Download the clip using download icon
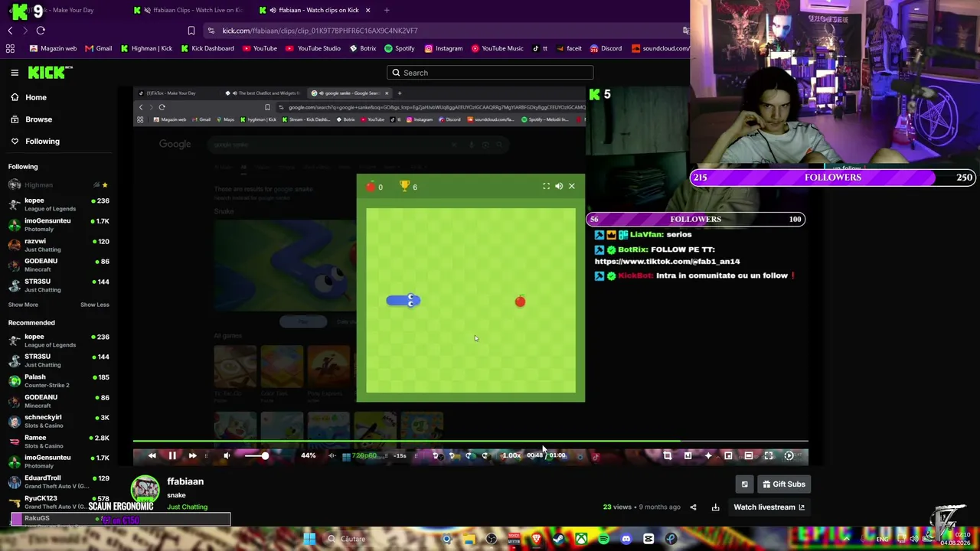The height and width of the screenshot is (551, 980). (x=715, y=507)
